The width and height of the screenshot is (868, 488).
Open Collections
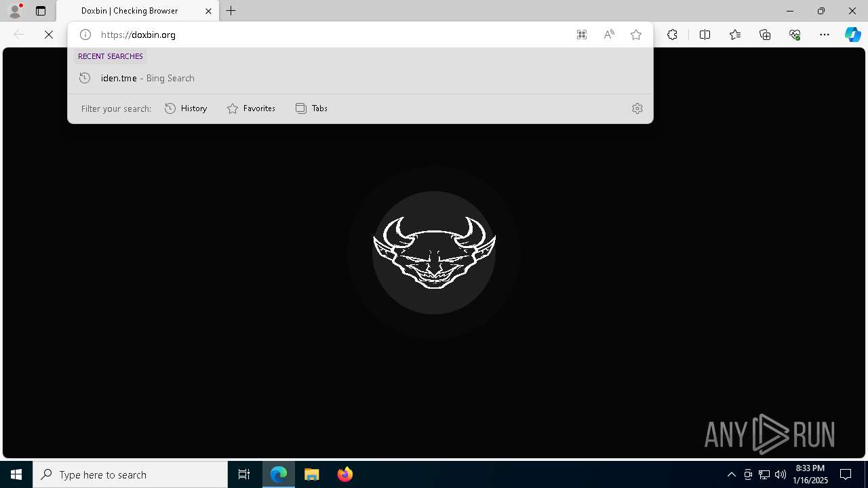[x=765, y=35]
